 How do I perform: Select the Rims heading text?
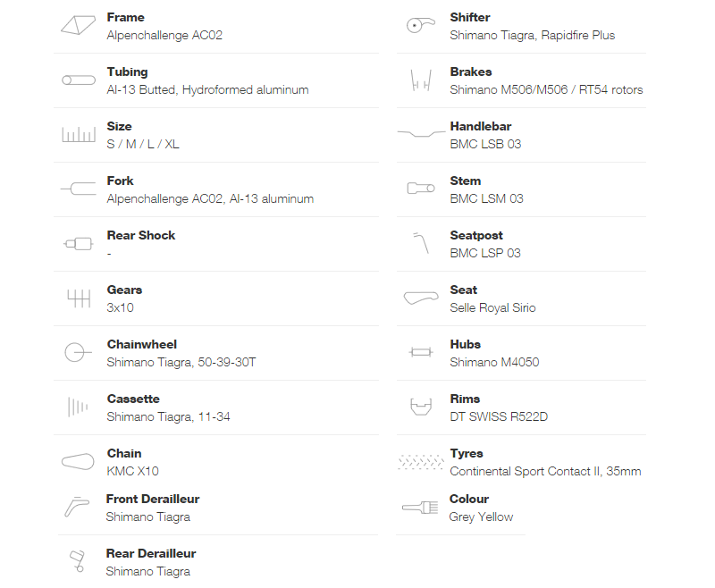point(465,399)
